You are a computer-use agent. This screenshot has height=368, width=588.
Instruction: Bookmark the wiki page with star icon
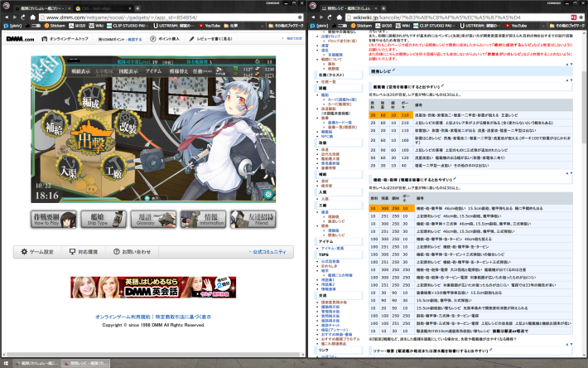pos(581,17)
